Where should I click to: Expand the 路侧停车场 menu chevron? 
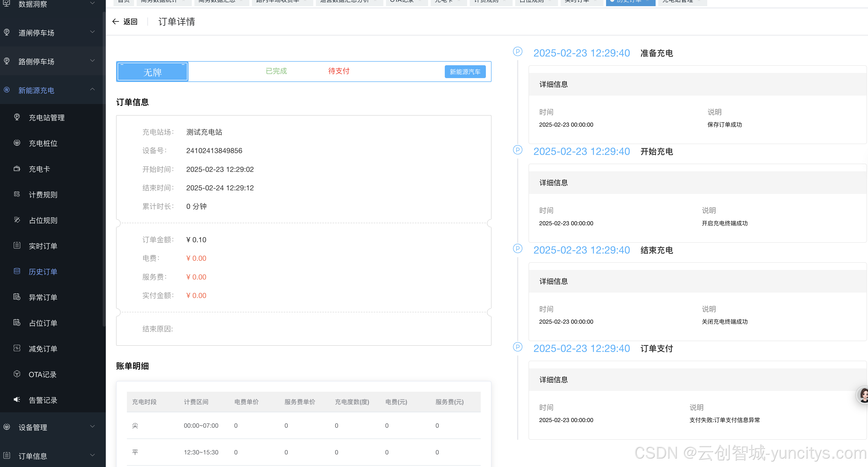(x=92, y=61)
